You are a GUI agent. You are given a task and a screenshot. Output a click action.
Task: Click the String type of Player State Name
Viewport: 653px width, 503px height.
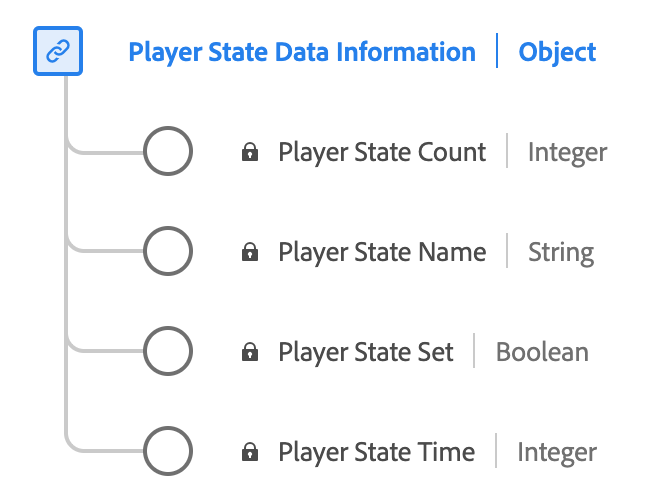click(x=561, y=252)
